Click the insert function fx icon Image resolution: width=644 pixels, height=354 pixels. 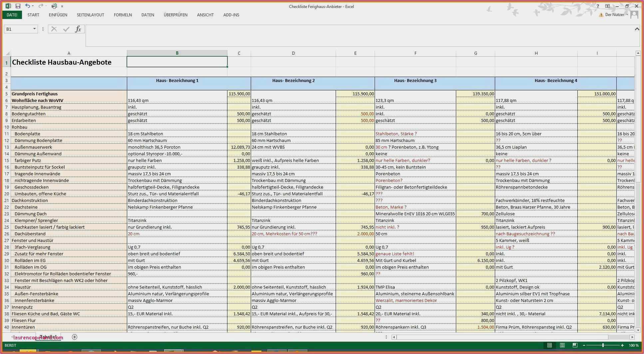[78, 29]
